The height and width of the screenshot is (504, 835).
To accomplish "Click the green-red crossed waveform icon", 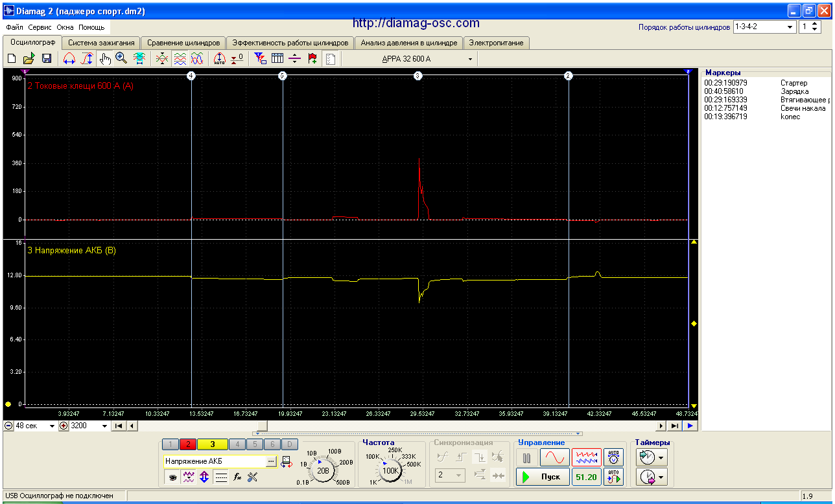I will 162,59.
